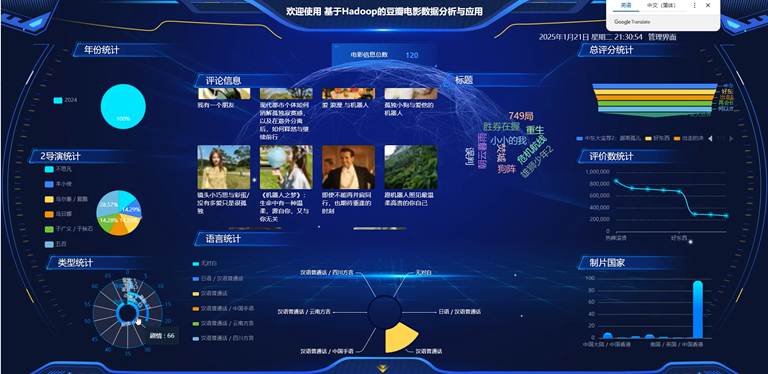Click first data point on 评价数统计 line
Screen dimensions: 768x374
[616, 181]
